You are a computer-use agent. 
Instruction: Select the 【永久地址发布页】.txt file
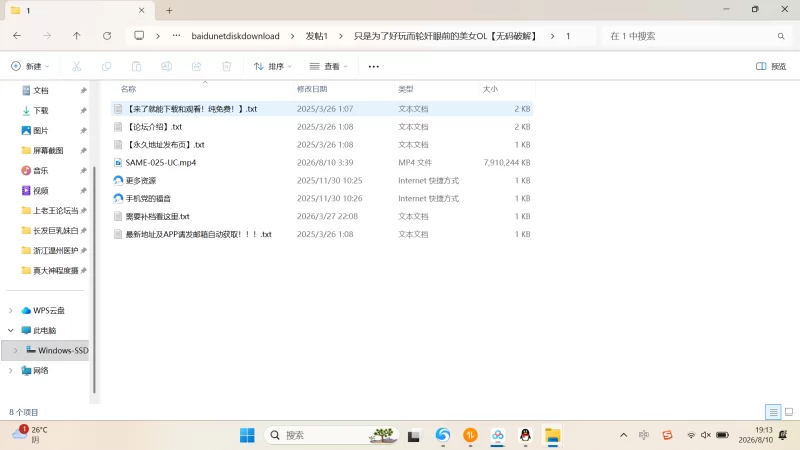(x=321, y=144)
